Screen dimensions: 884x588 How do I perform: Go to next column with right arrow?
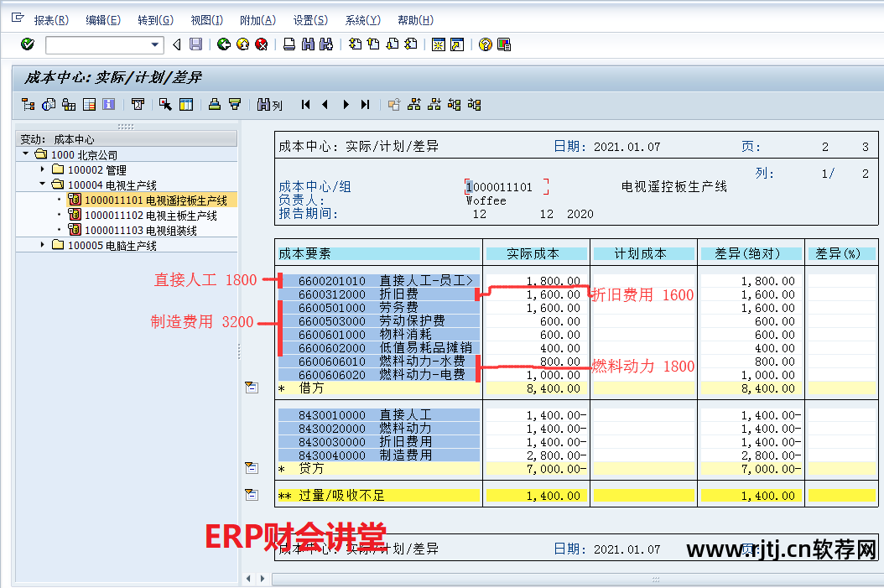pos(346,104)
